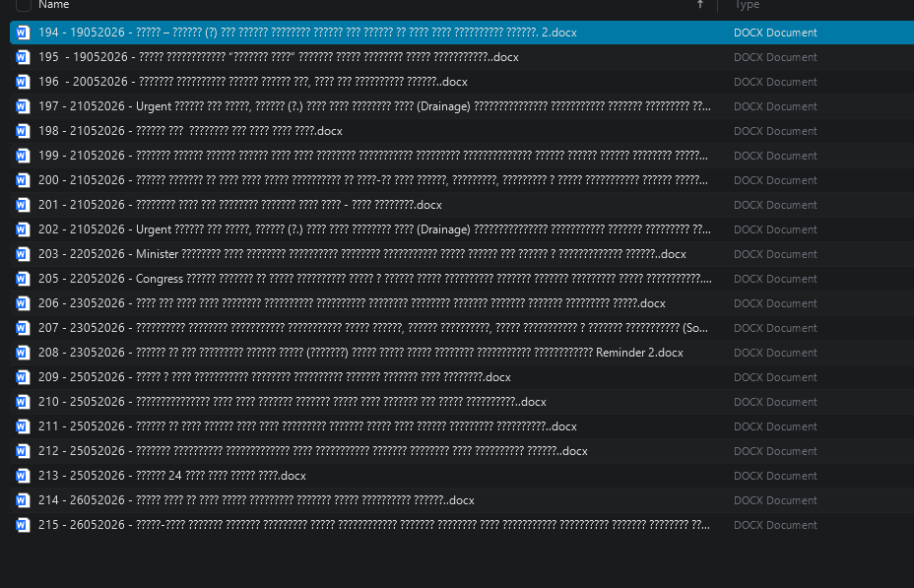Sort by the Name column header
Screen dimensions: 914x588
pyautogui.click(x=53, y=5)
